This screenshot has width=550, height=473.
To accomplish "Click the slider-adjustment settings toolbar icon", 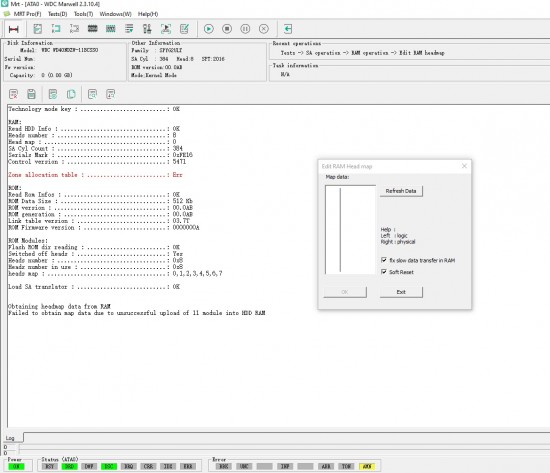I will click(x=147, y=29).
